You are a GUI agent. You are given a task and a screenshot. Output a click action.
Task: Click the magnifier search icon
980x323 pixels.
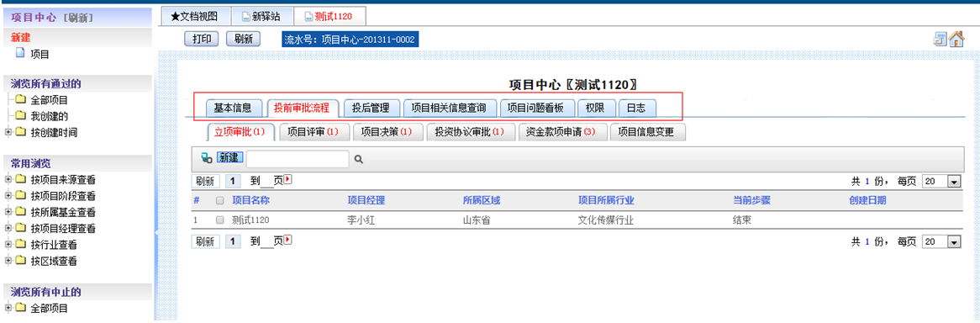coord(359,159)
